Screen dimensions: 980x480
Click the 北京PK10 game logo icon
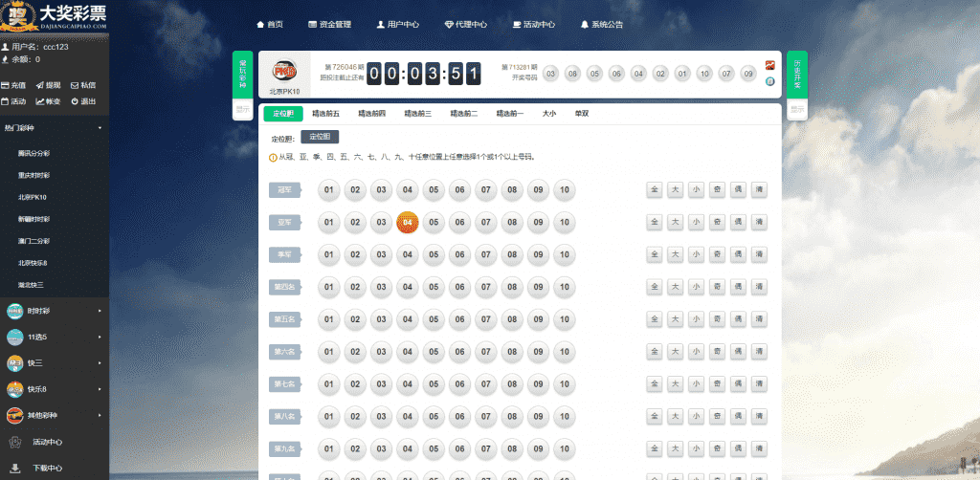pyautogui.click(x=284, y=73)
